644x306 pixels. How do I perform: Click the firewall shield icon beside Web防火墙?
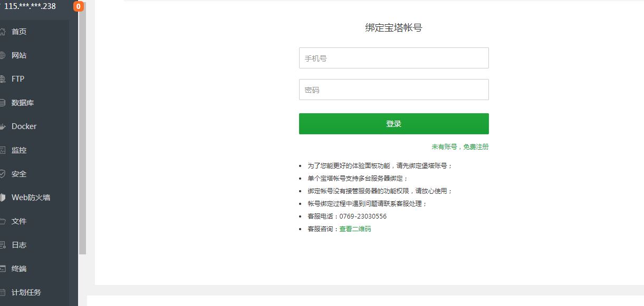pyautogui.click(x=2, y=198)
